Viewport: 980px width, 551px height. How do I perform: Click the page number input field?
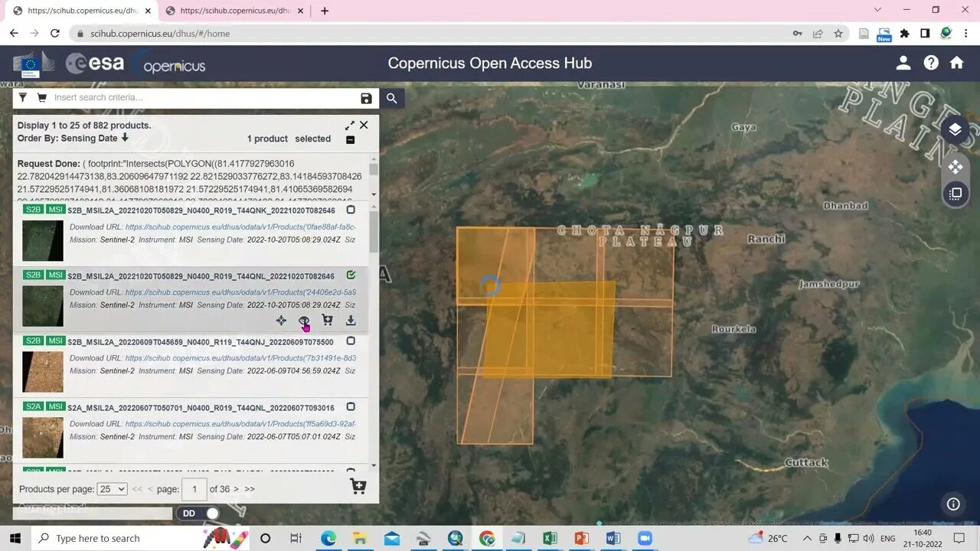(194, 489)
